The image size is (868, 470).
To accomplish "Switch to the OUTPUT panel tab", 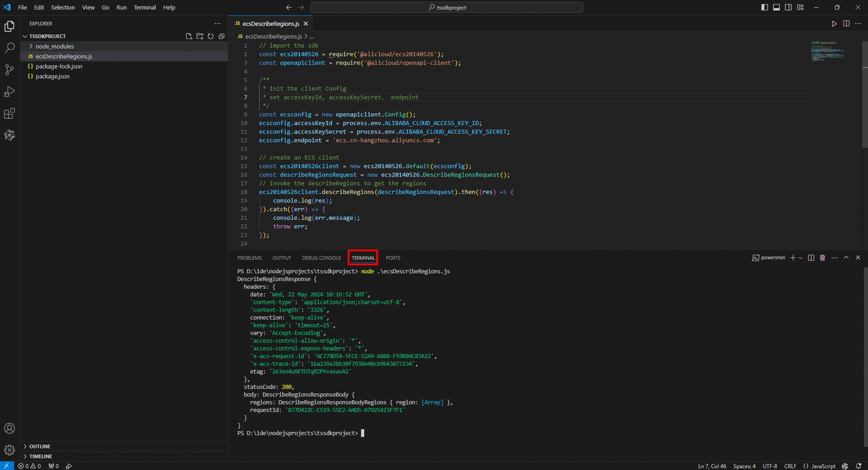I will tap(282, 258).
